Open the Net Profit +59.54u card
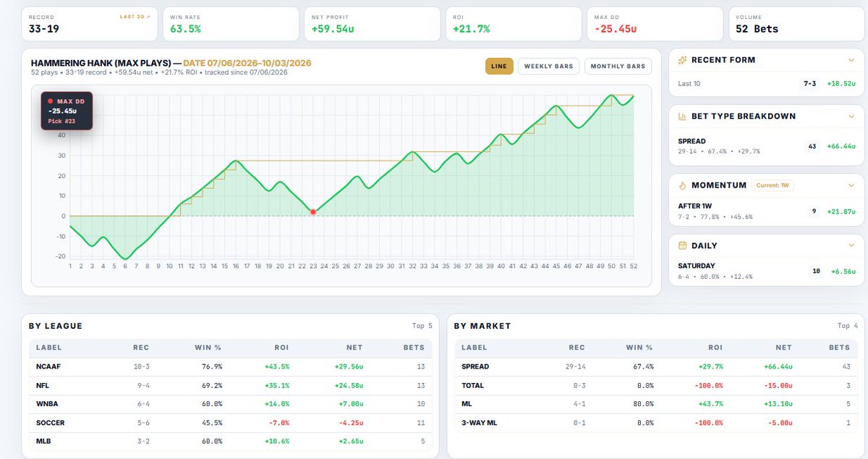The image size is (868, 459). point(372,24)
